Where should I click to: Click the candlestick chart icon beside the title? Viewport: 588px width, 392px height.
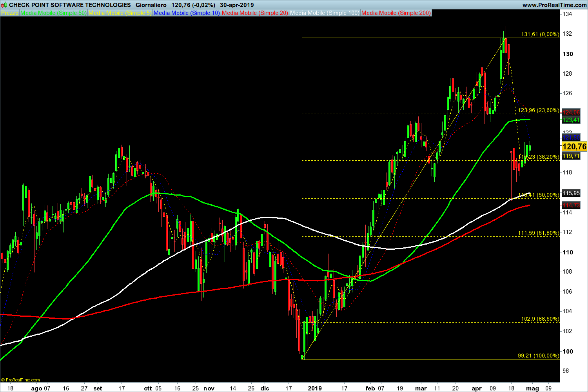(4, 5)
